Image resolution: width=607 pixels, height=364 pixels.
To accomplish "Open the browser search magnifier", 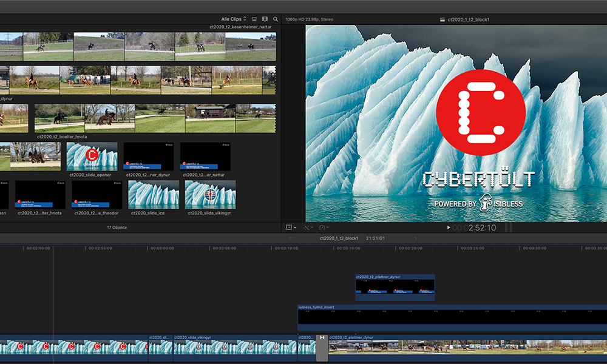I will pyautogui.click(x=276, y=19).
